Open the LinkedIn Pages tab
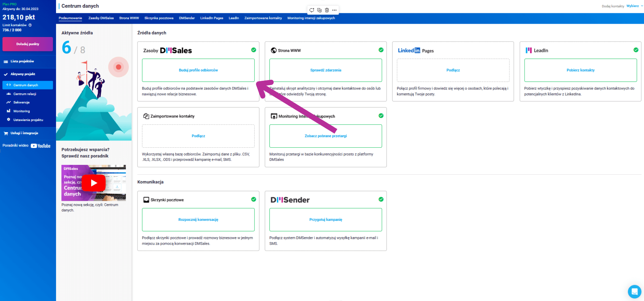Viewport: 644px width, 301px height. tap(212, 18)
